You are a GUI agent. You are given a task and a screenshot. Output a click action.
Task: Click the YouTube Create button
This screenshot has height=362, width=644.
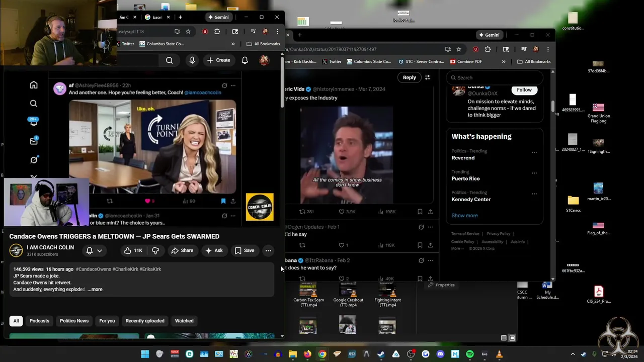click(x=219, y=60)
